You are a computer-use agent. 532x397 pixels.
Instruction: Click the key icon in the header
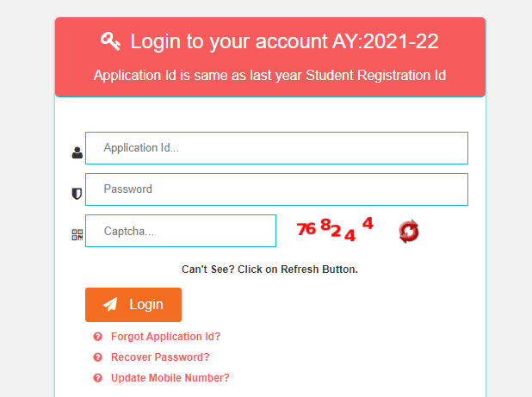110,40
